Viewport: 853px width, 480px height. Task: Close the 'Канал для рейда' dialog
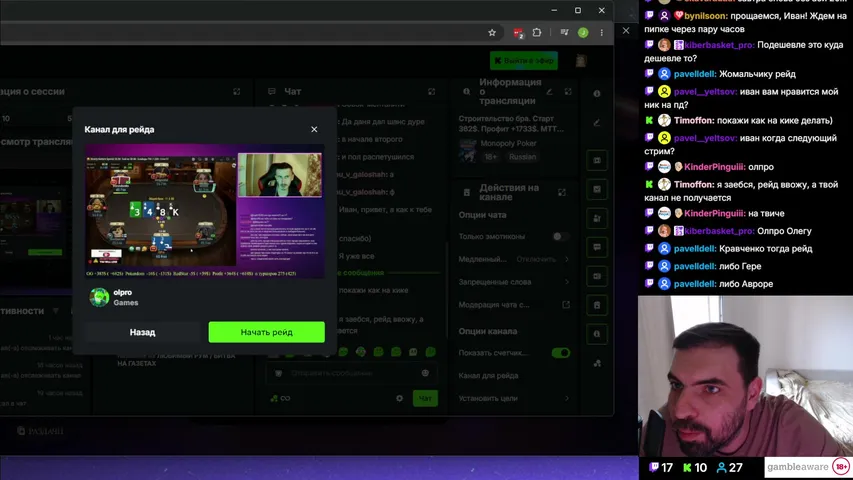pos(314,130)
